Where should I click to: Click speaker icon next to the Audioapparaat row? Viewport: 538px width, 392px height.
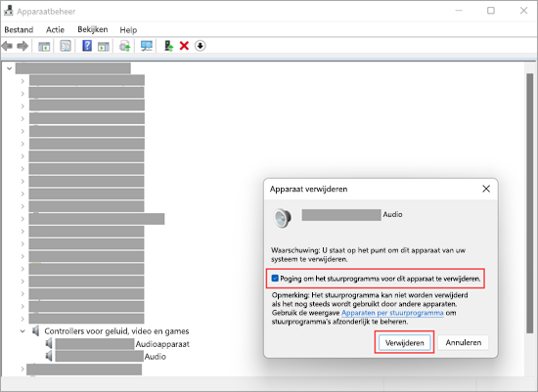[49, 343]
